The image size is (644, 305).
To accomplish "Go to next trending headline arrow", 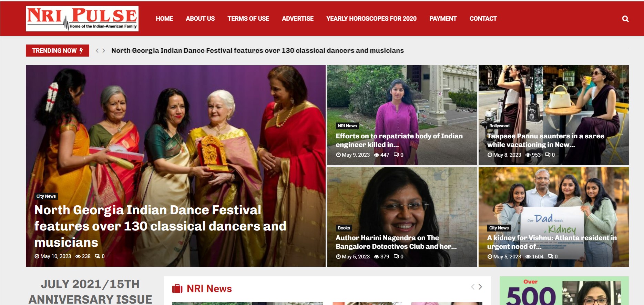I will click(104, 51).
